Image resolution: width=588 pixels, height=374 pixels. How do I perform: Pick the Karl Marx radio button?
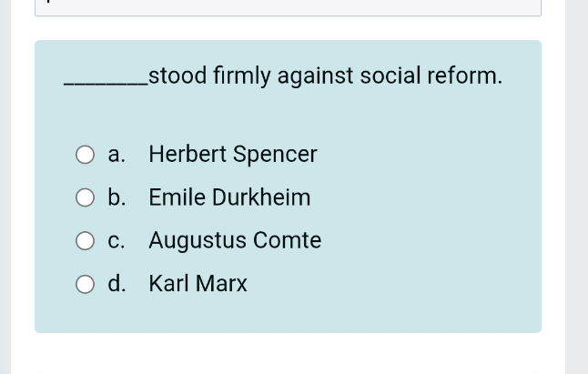click(85, 284)
